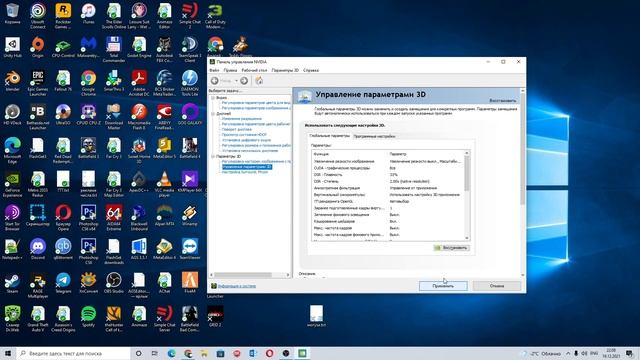Open the Файл menu
Screen dimensions: 640x360
click(x=214, y=70)
